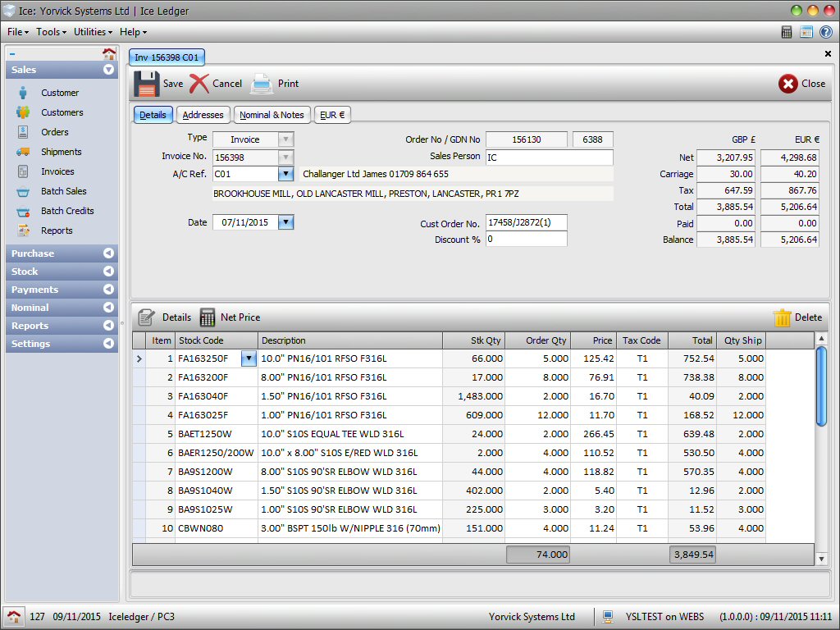Click the Print printer icon

(262, 84)
